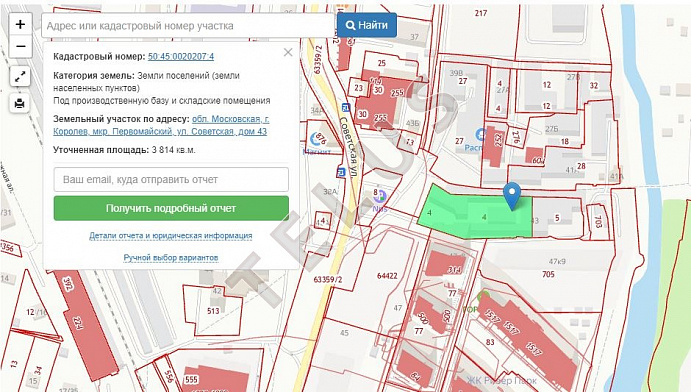The width and height of the screenshot is (691, 392).
Task: Click the ЖК Ривер Парк label
Action: [502, 381]
